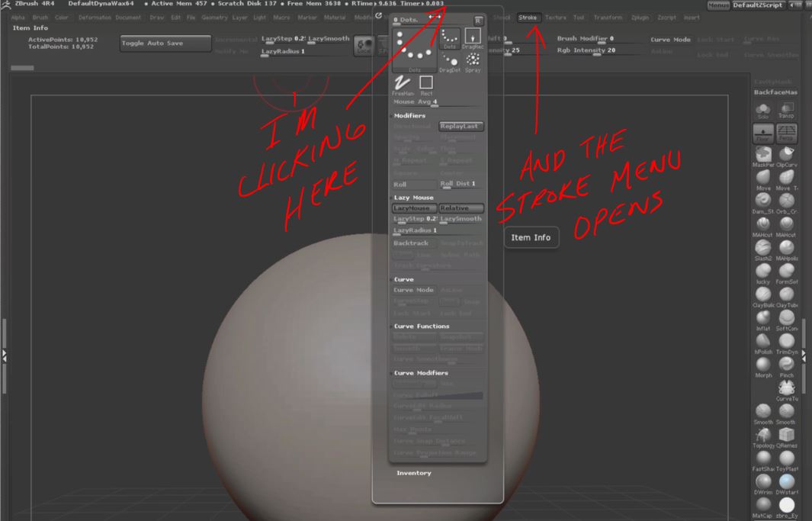Pick the FormSoft brush
Screen dimensions: 812x521
[787, 274]
